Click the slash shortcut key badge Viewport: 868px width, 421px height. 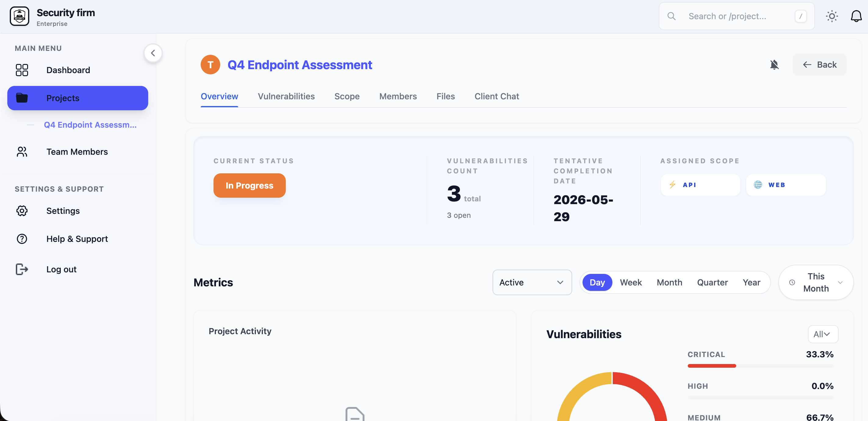[x=801, y=16]
